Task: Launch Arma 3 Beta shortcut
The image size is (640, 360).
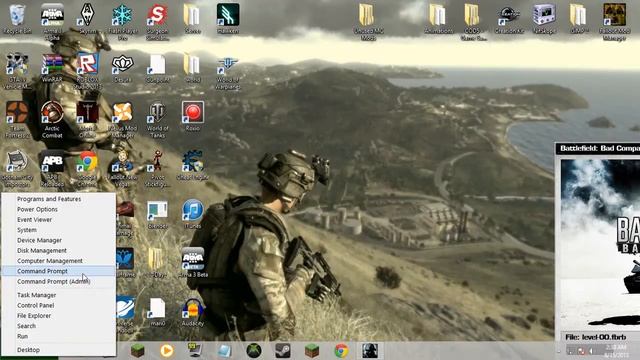Action: 193,262
